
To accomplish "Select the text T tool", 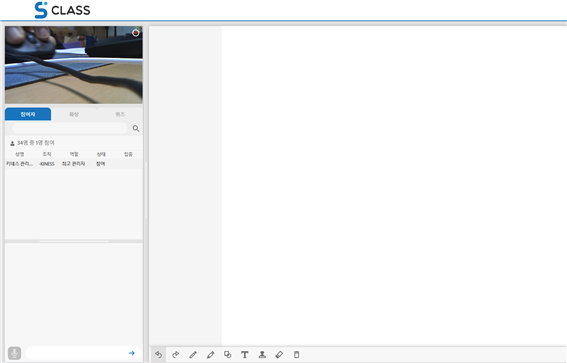I will coord(245,354).
